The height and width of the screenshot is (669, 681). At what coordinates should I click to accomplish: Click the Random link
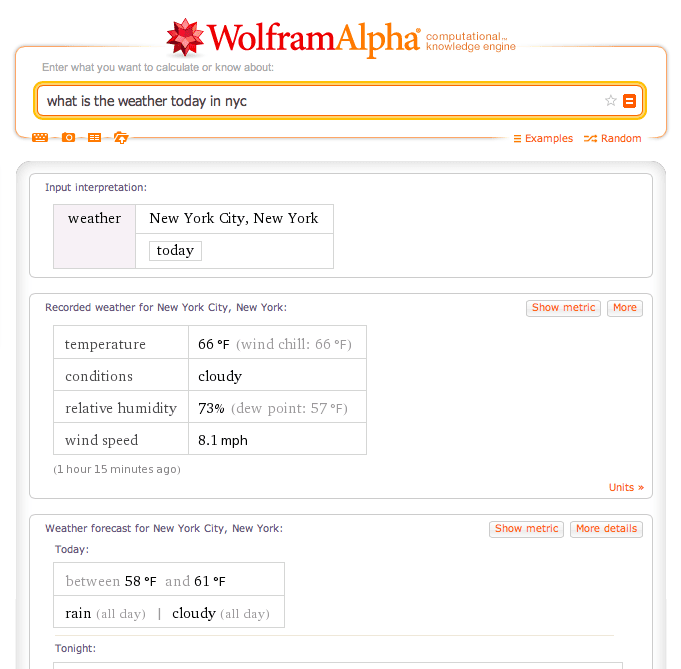[x=613, y=139]
